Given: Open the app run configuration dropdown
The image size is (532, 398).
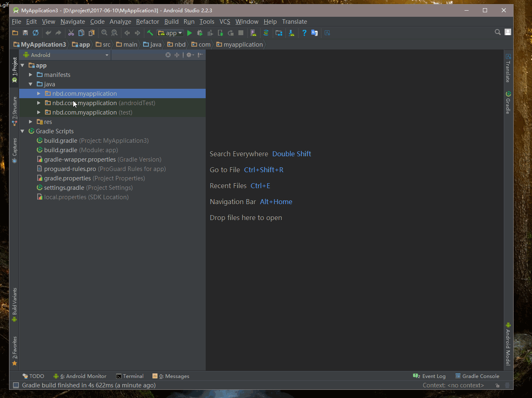Looking at the screenshot, I should (x=170, y=33).
